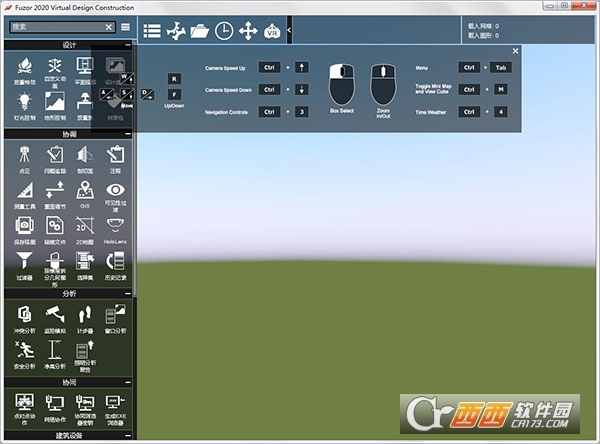Collapse the 协调 section with minus button
The width and height of the screenshot is (600, 444).
[128, 134]
